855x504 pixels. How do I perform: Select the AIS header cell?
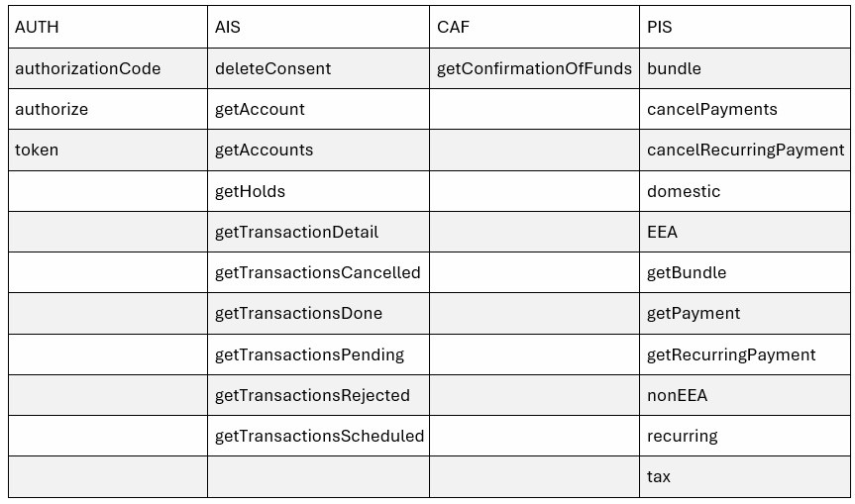click(318, 27)
